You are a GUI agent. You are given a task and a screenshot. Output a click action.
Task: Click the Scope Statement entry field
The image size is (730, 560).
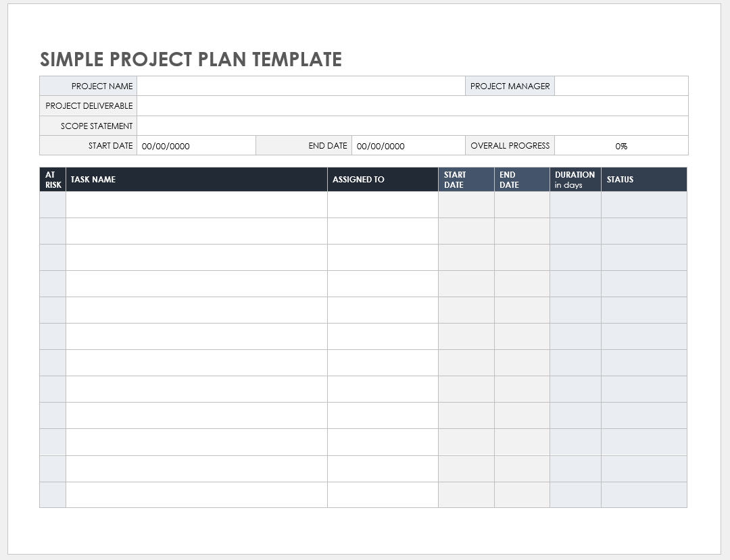pyautogui.click(x=412, y=126)
